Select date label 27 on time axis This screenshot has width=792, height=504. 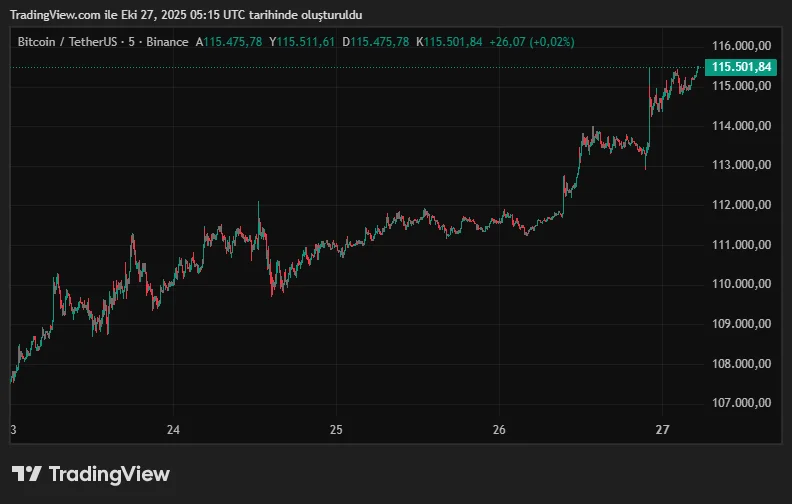(x=662, y=431)
